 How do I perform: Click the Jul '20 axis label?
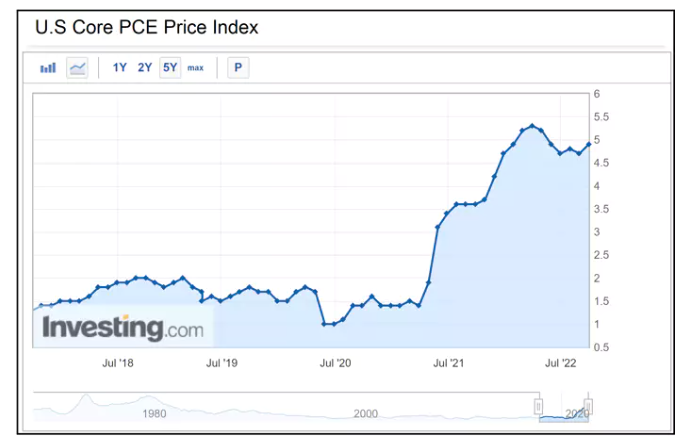[335, 363]
